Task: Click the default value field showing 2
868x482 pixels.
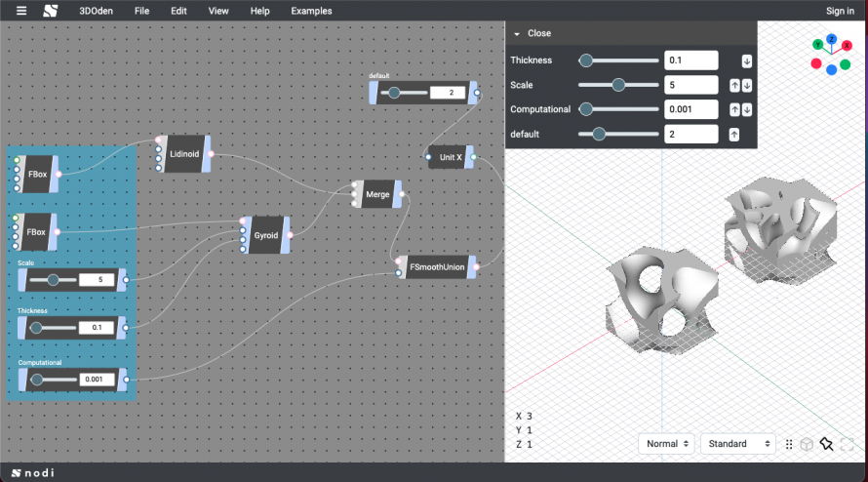Action: click(690, 134)
